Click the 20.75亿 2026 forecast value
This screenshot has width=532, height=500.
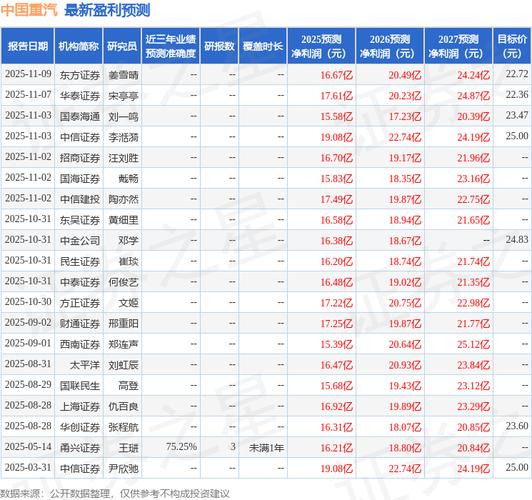coord(405,303)
